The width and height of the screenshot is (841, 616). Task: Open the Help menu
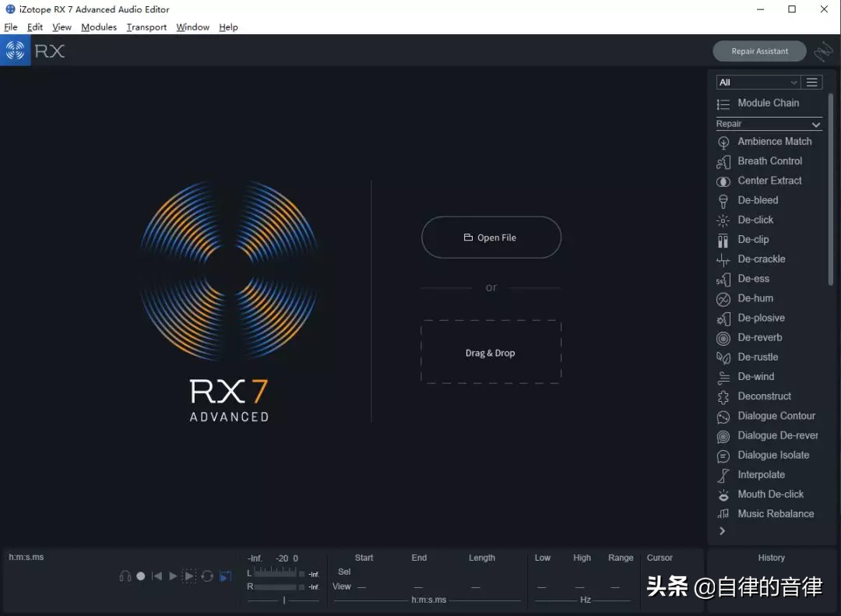(x=228, y=26)
